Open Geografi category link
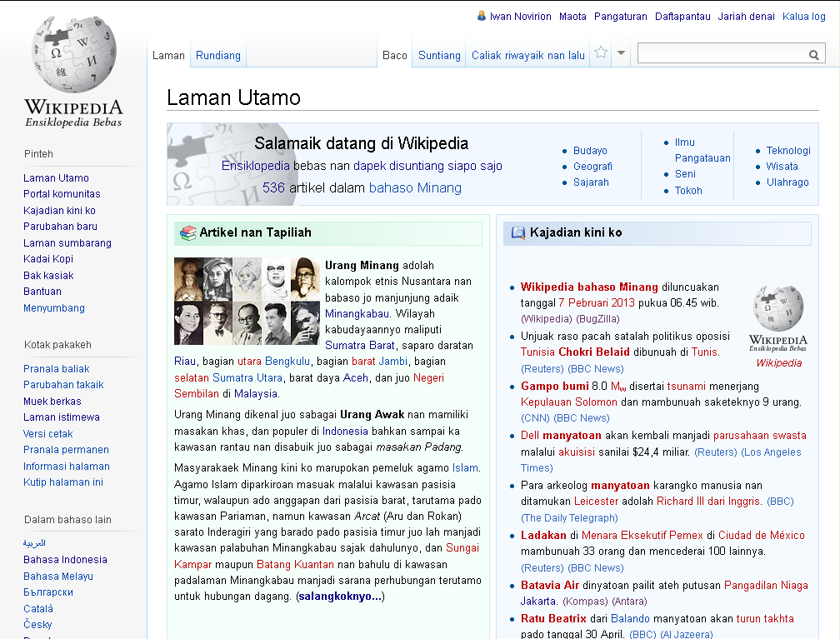The width and height of the screenshot is (840, 639). click(x=592, y=167)
